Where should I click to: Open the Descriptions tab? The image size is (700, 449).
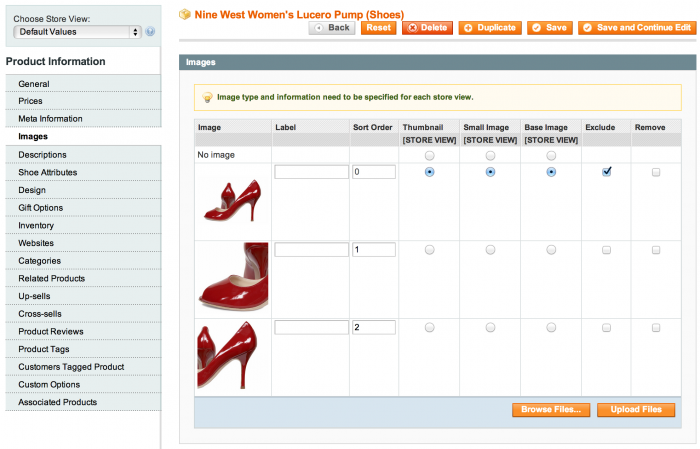tap(83, 155)
